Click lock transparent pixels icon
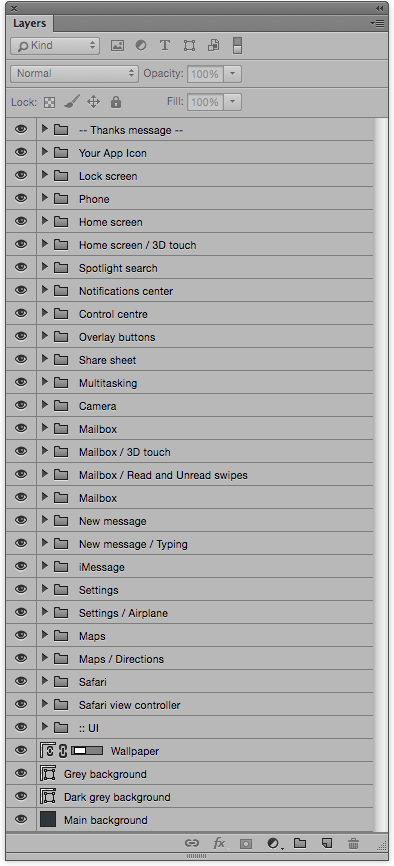 [50, 102]
